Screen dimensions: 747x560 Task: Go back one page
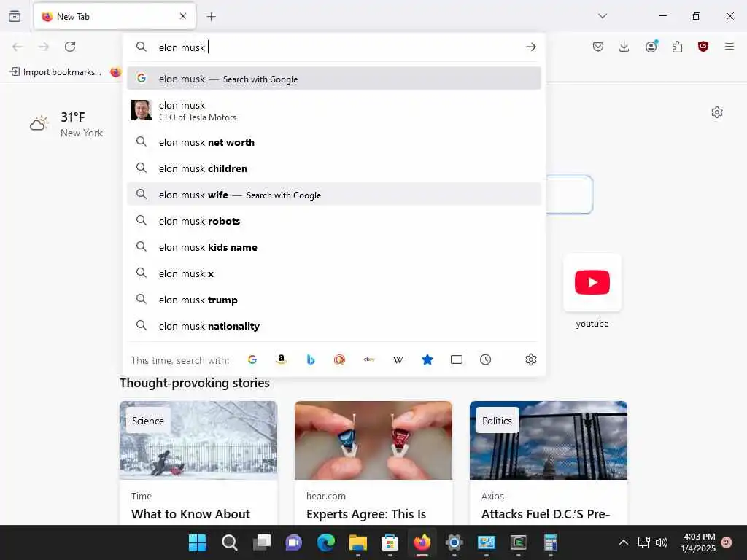point(18,47)
